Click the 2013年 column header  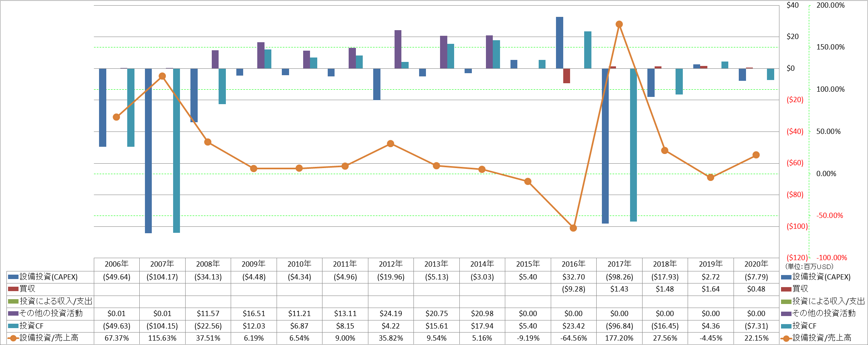coord(436,264)
